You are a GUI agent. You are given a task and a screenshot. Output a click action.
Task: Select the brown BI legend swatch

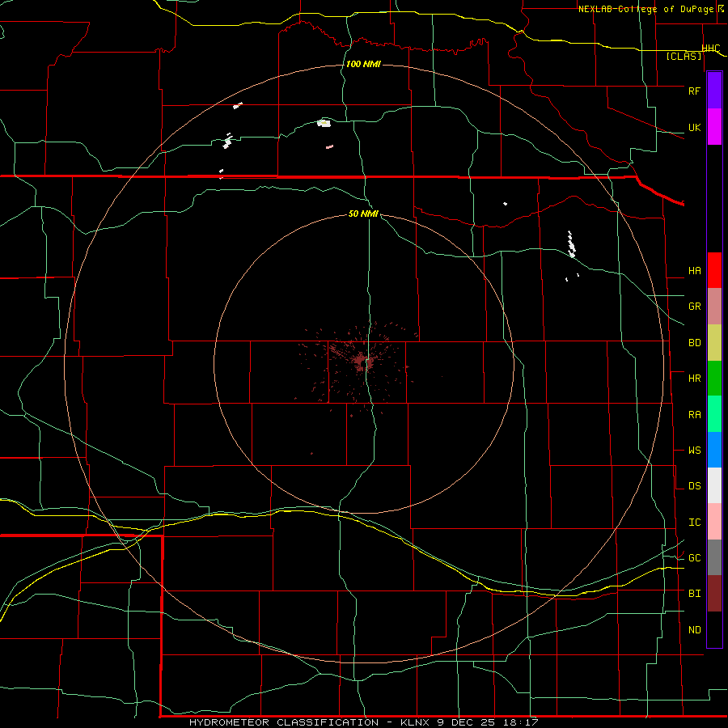tap(714, 594)
